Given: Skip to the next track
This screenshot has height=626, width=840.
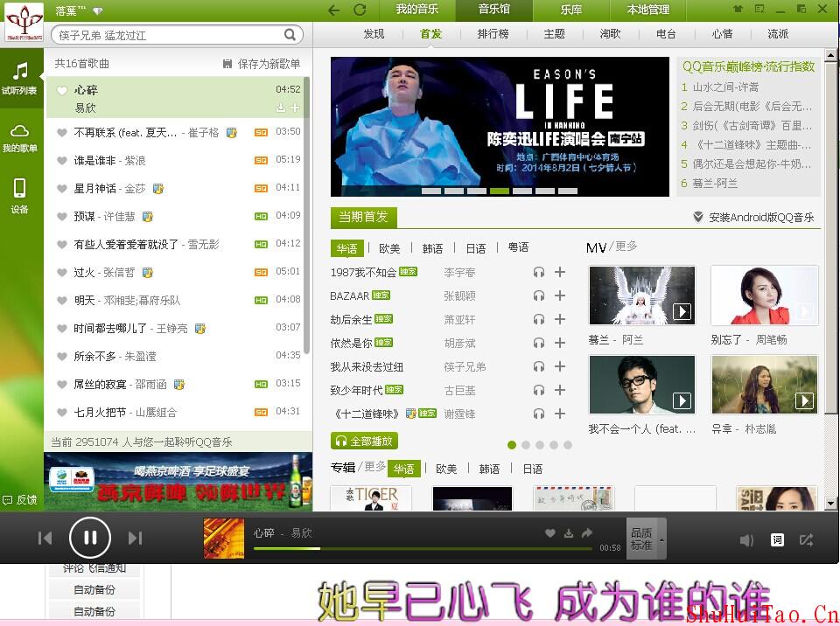Looking at the screenshot, I should coord(135,538).
